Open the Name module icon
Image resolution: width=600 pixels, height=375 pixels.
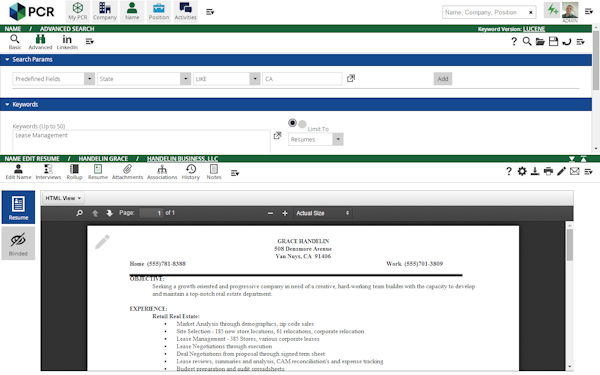click(x=132, y=11)
